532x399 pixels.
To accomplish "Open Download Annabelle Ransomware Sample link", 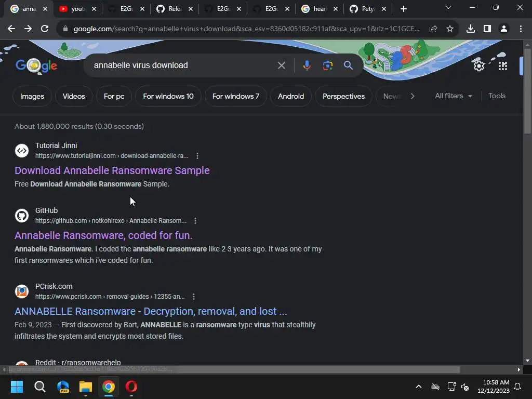I will tap(112, 170).
